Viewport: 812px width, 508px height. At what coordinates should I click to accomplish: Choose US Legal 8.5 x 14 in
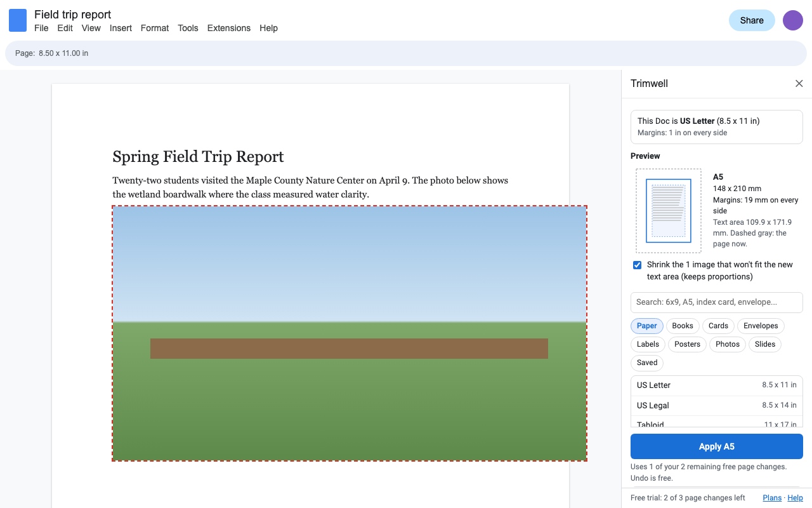pos(717,406)
